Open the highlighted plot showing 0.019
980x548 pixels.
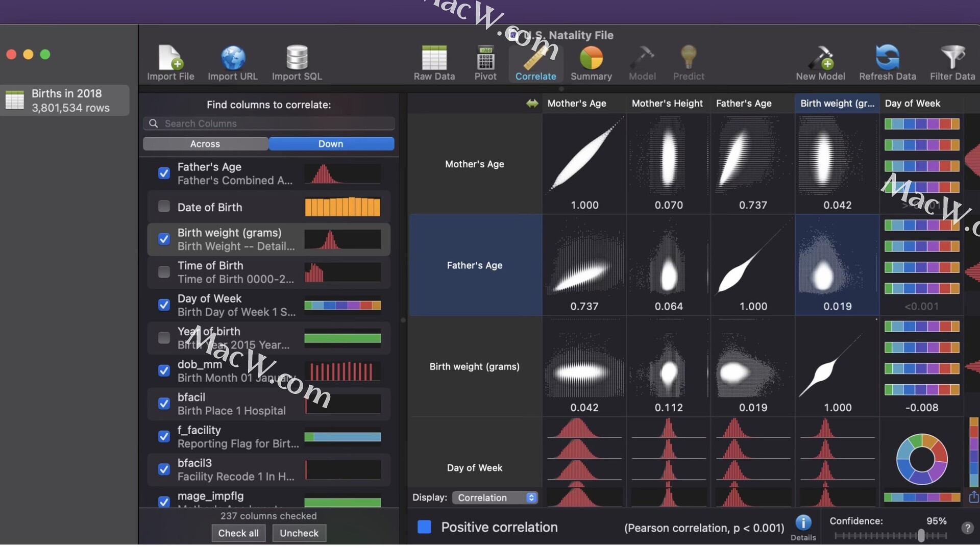[837, 265]
